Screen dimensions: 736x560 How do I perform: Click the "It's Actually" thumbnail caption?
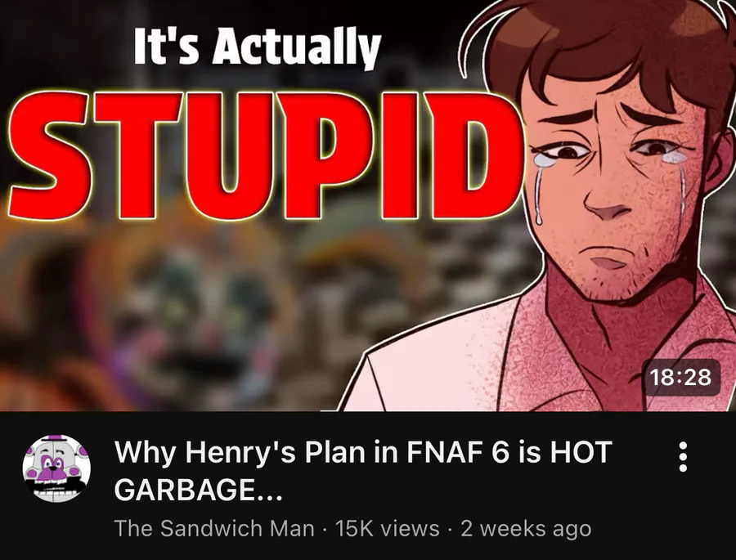point(257,47)
